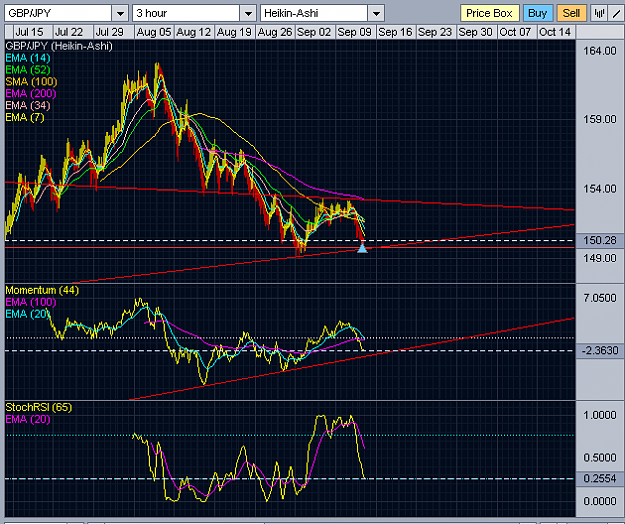The width and height of the screenshot is (625, 524).
Task: Click the Aug 19 date label
Action: pyautogui.click(x=234, y=32)
